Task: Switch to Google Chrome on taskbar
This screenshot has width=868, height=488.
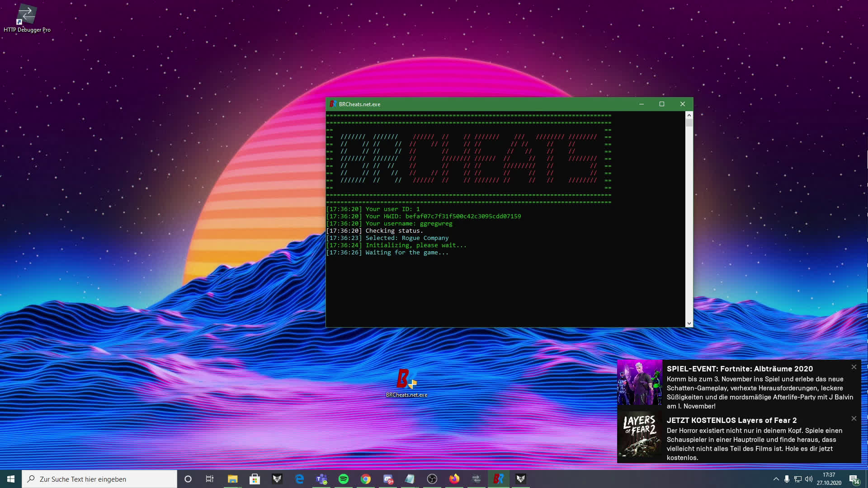Action: point(366,479)
